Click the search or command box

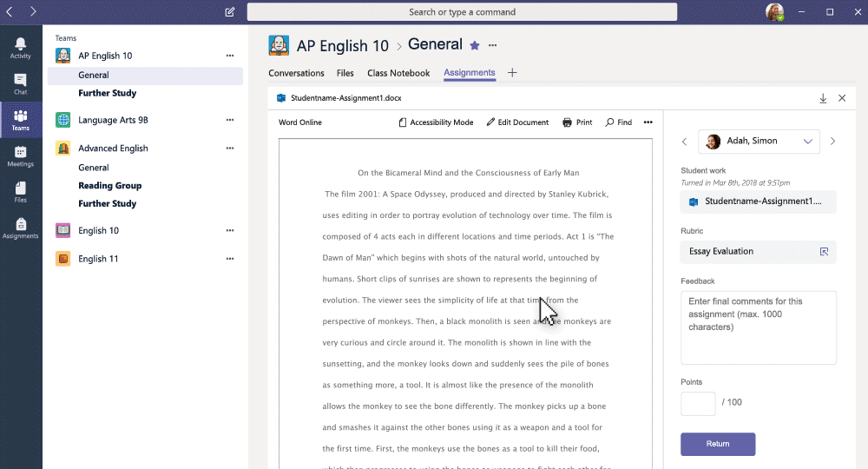coord(462,11)
